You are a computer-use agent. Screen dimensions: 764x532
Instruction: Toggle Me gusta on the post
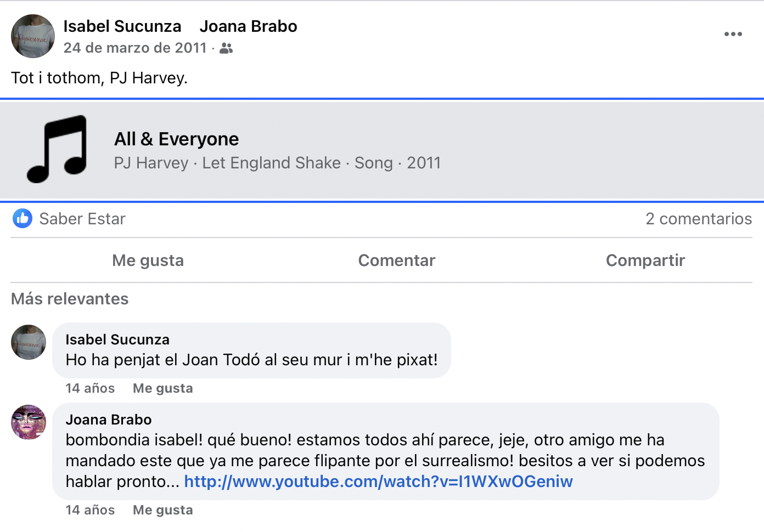click(x=148, y=261)
